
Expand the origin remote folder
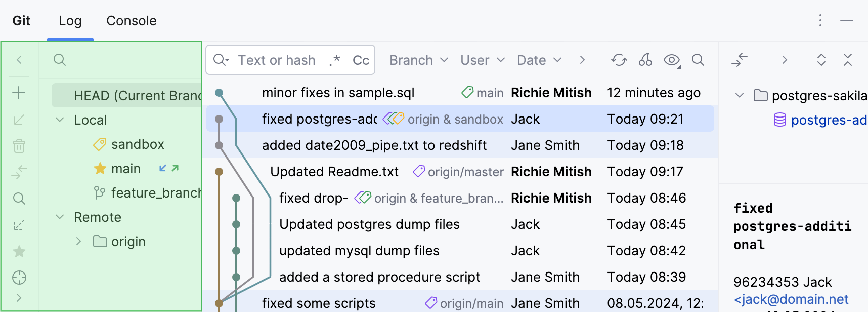78,242
